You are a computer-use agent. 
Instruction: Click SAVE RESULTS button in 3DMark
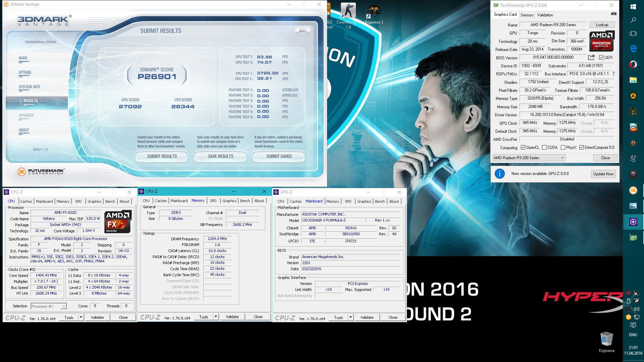coord(220,156)
